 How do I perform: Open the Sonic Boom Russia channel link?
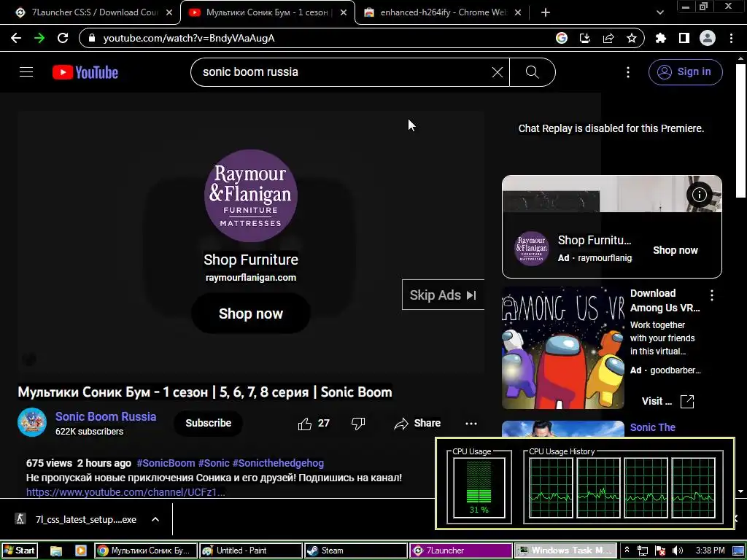106,416
